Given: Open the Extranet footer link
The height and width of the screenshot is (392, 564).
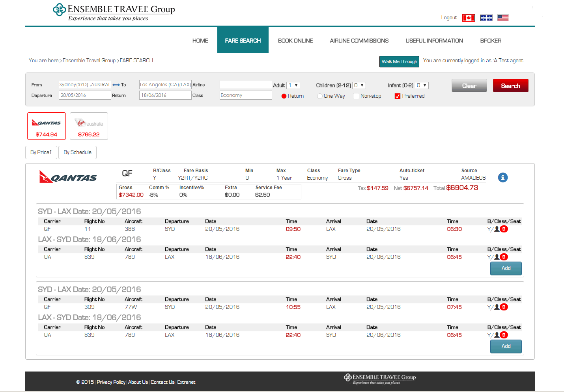Looking at the screenshot, I should (x=186, y=382).
